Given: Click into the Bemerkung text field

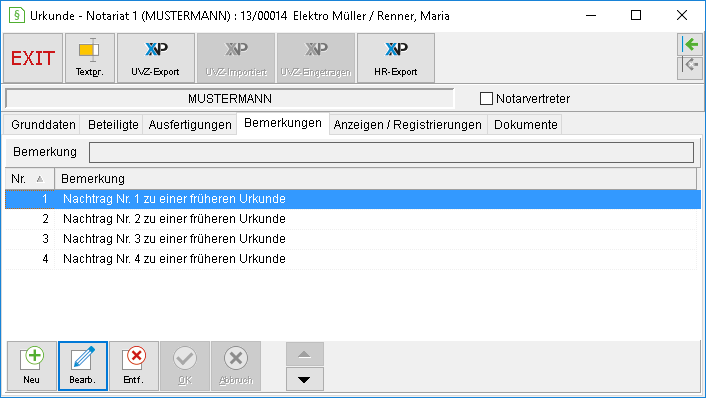Looking at the screenshot, I should click(391, 152).
